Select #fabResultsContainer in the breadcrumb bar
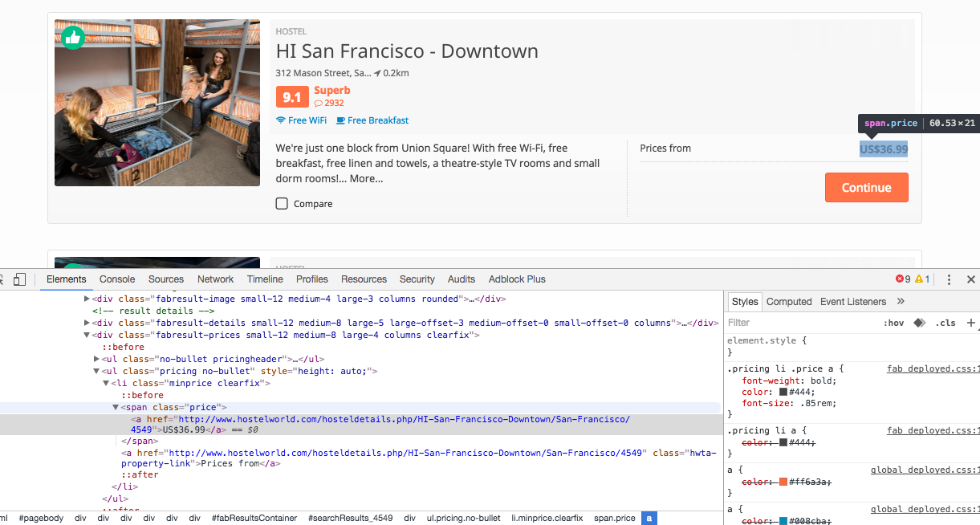This screenshot has height=525, width=980. pyautogui.click(x=254, y=518)
